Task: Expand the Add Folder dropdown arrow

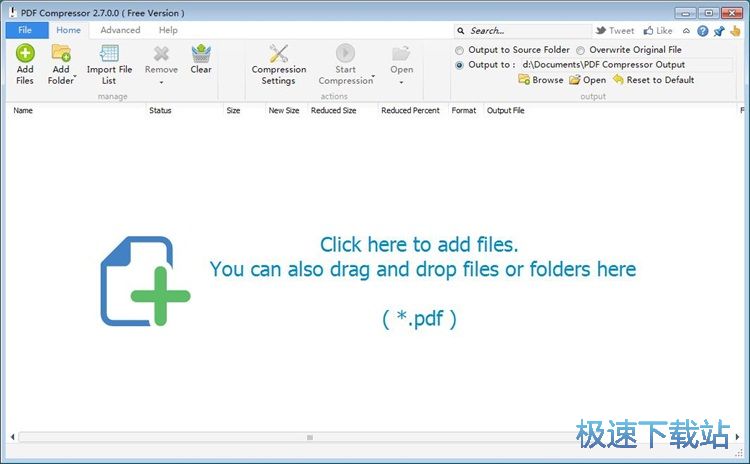Action: 75,76
